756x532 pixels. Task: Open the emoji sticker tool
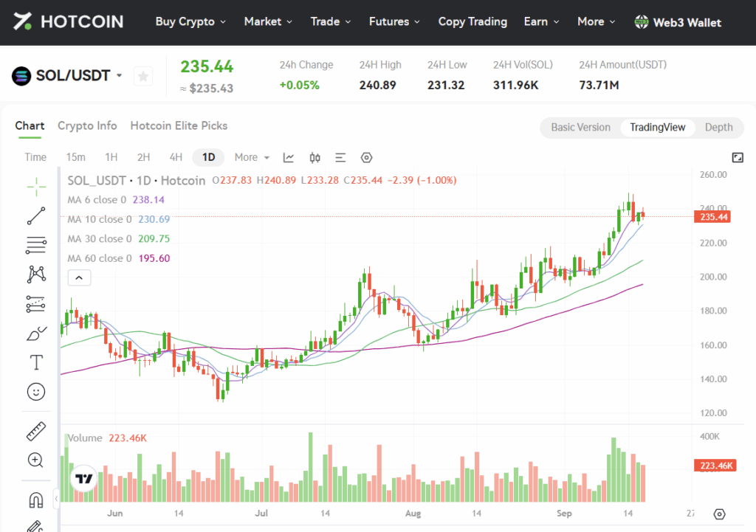click(36, 392)
